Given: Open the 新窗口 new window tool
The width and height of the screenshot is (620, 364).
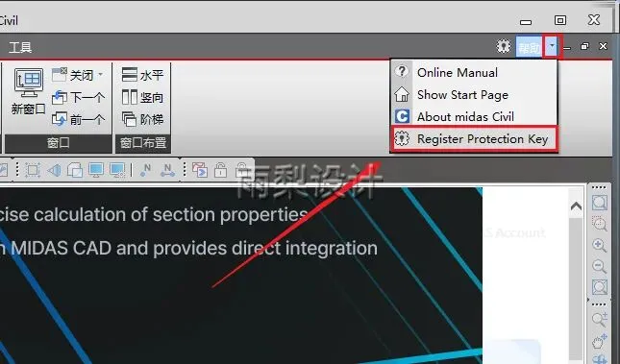Looking at the screenshot, I should pyautogui.click(x=28, y=91).
